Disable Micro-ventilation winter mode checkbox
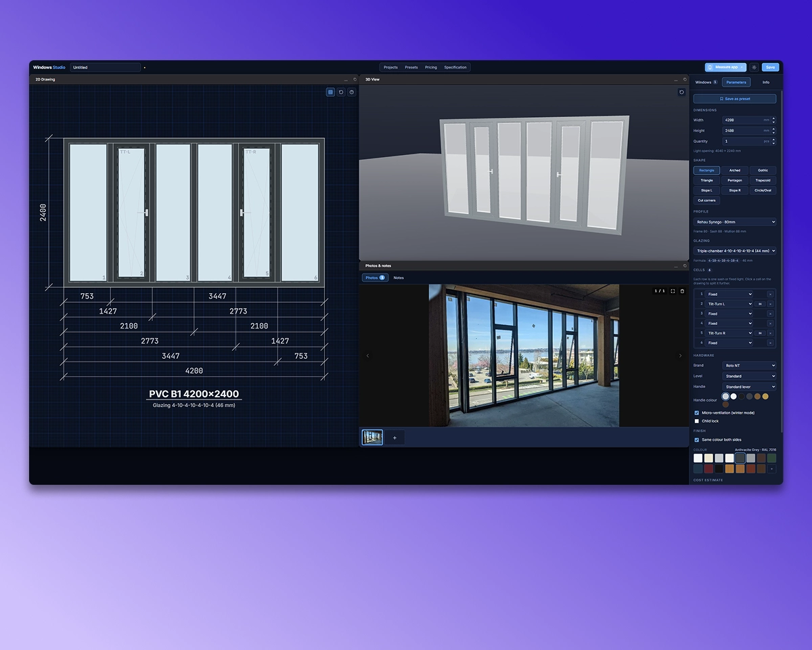Screen dimensions: 812x650 pos(697,412)
